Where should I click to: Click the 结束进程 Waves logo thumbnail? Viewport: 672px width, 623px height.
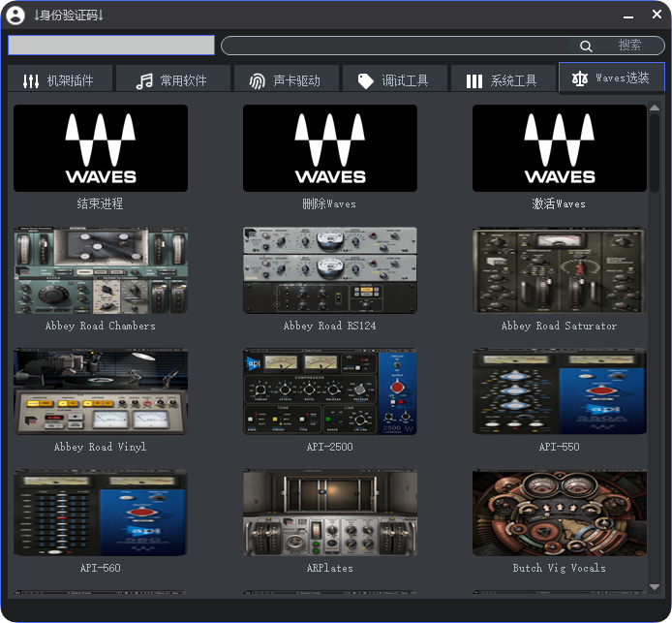101,148
